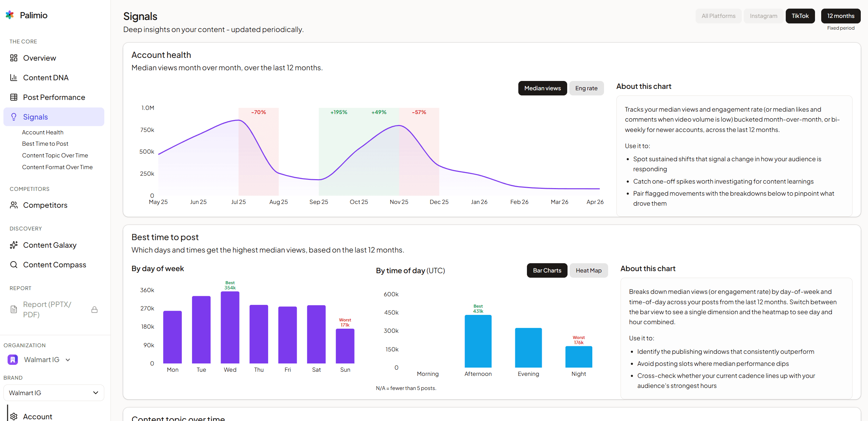Click the Afternoon bar in time-of-day chart
868x421 pixels.
[x=478, y=341]
